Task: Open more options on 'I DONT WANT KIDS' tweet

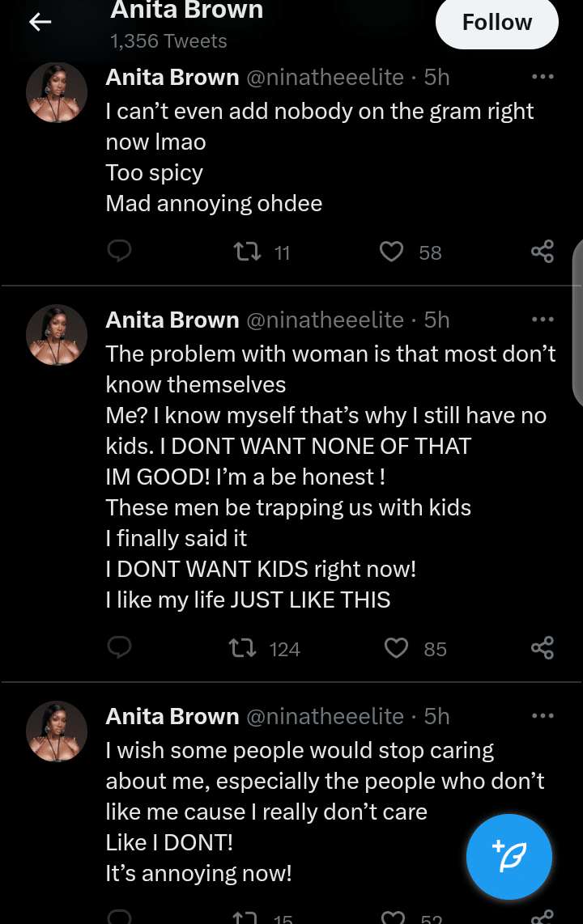Action: coord(542,320)
